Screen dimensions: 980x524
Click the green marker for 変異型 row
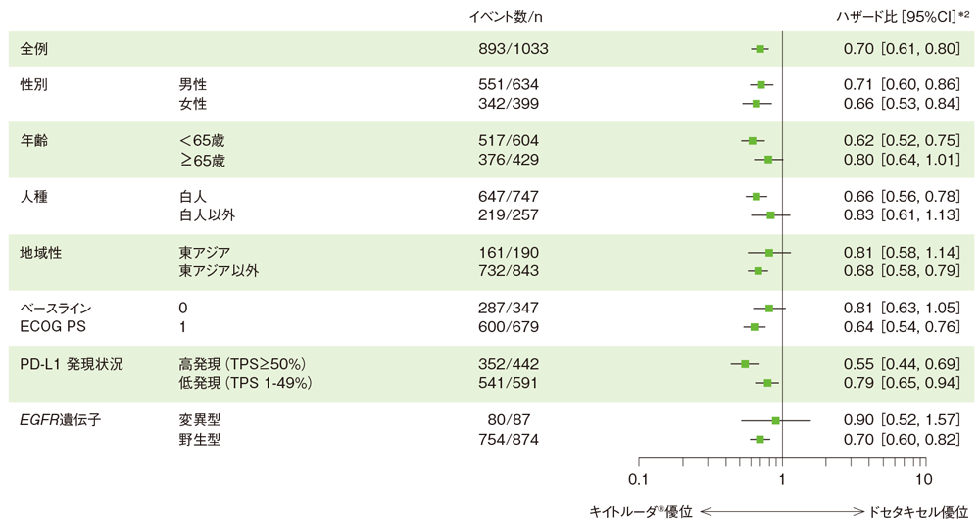tap(775, 420)
